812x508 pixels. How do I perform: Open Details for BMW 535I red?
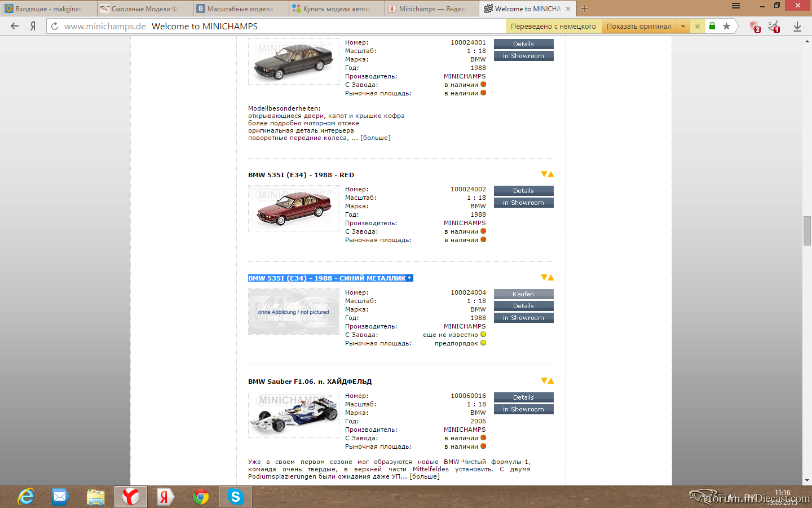[x=523, y=191]
